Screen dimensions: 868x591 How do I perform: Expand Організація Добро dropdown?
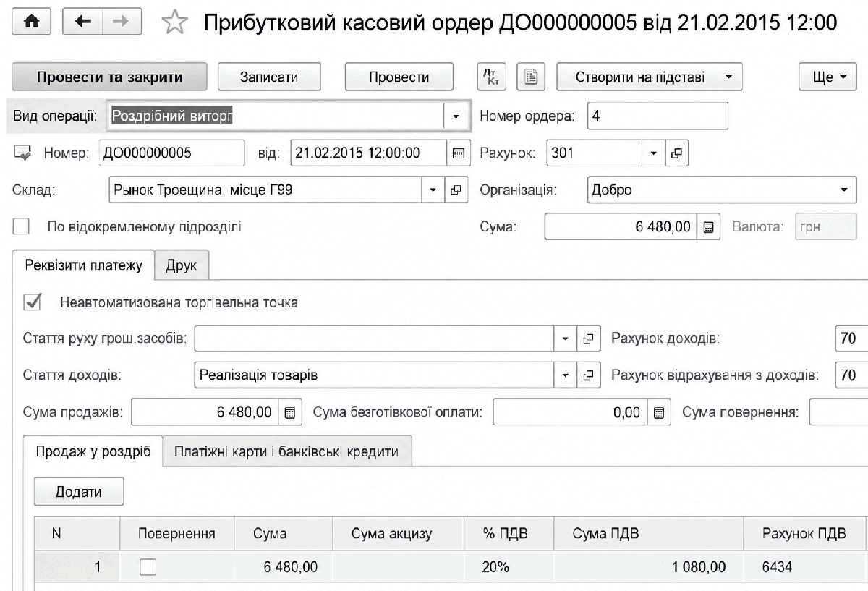pyautogui.click(x=844, y=190)
